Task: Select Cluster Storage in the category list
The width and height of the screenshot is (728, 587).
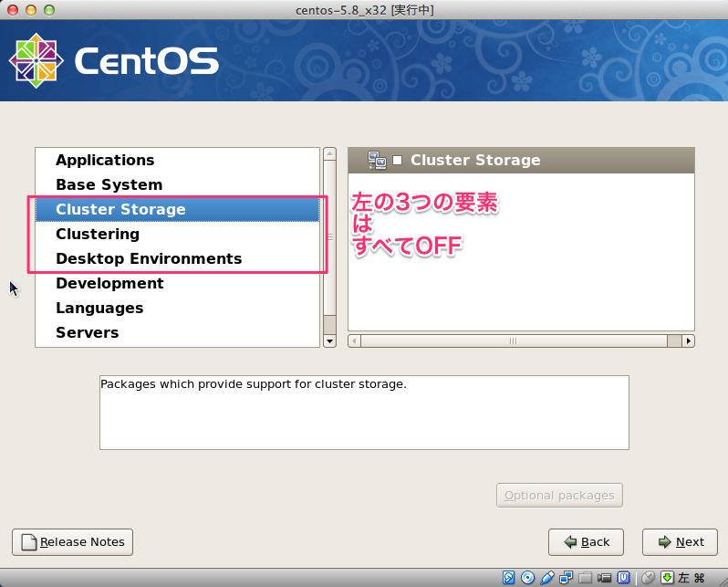Action: coord(177,209)
